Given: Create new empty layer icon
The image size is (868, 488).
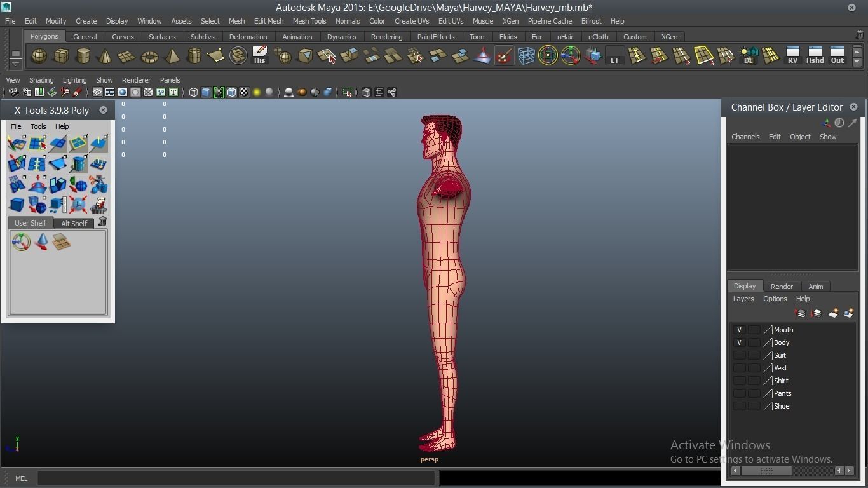Looking at the screenshot, I should [832, 313].
